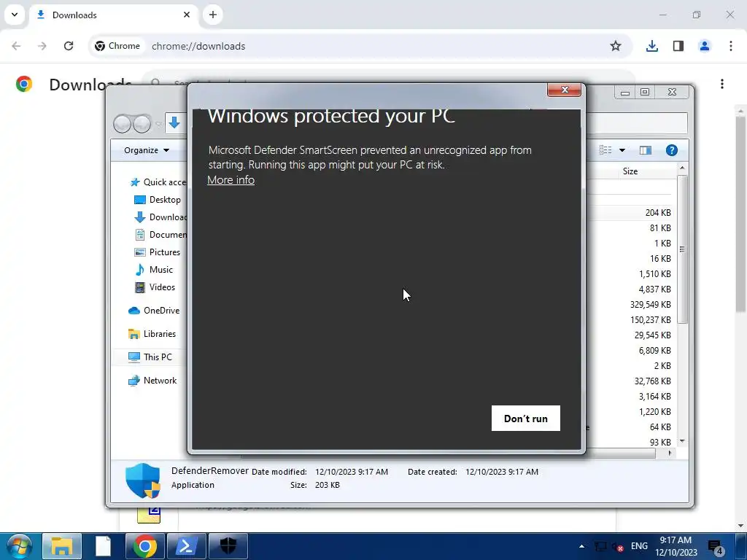Go back in Chrome navigation
Image resolution: width=747 pixels, height=560 pixels.
16,46
